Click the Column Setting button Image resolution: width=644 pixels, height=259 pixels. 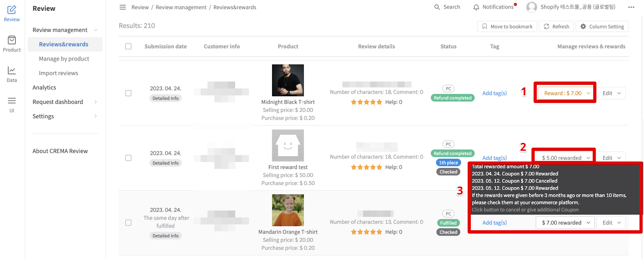(x=602, y=26)
